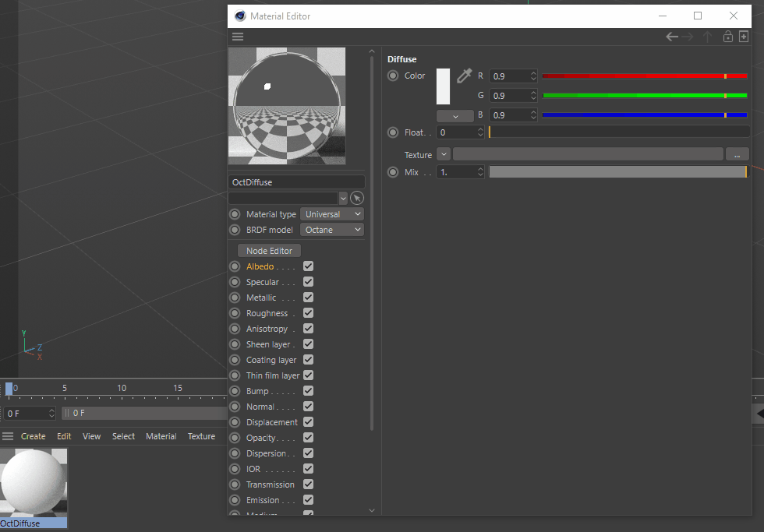The image size is (764, 532).
Task: Click the Anisotropy animation dot
Action: click(x=235, y=329)
